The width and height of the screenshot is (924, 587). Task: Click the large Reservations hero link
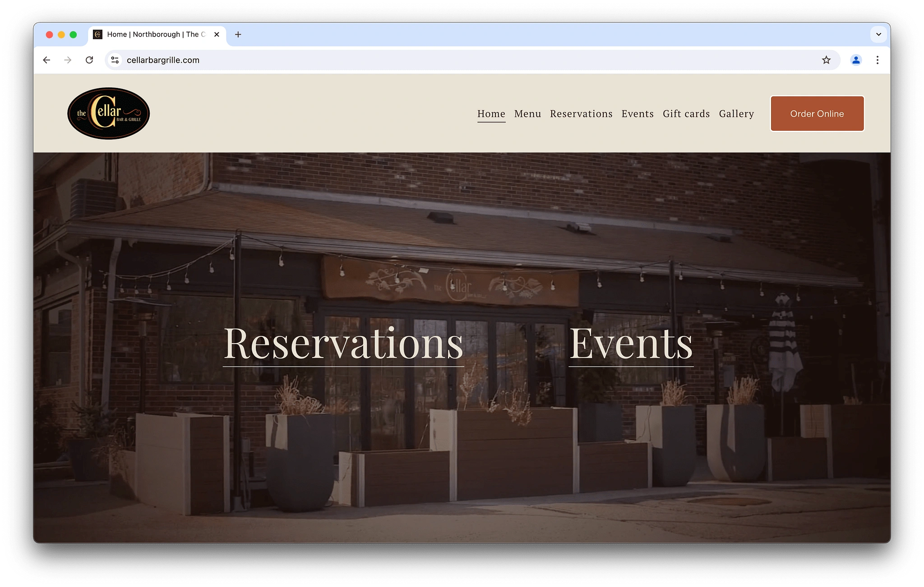pyautogui.click(x=343, y=343)
